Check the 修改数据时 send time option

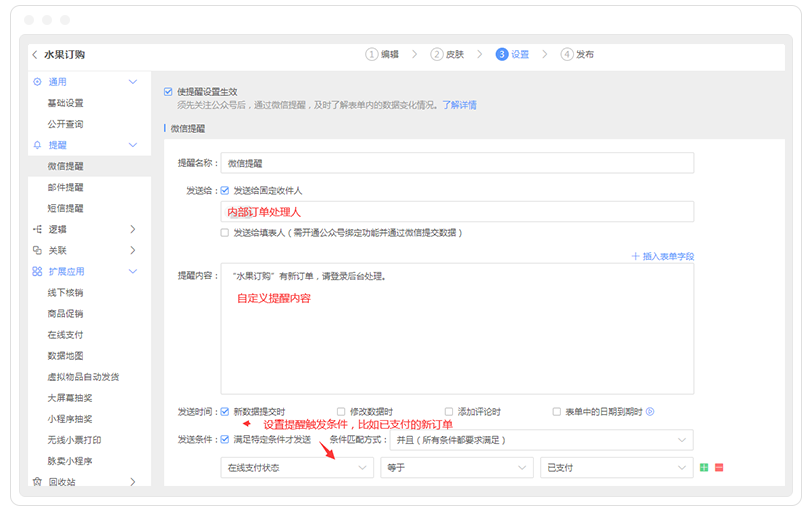342,411
